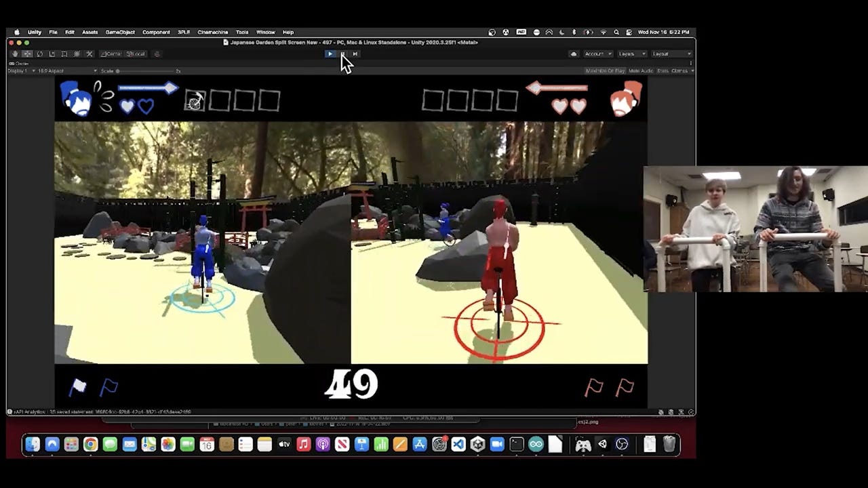The height and width of the screenshot is (488, 868).
Task: Toggle Maximize On Play
Action: [604, 70]
